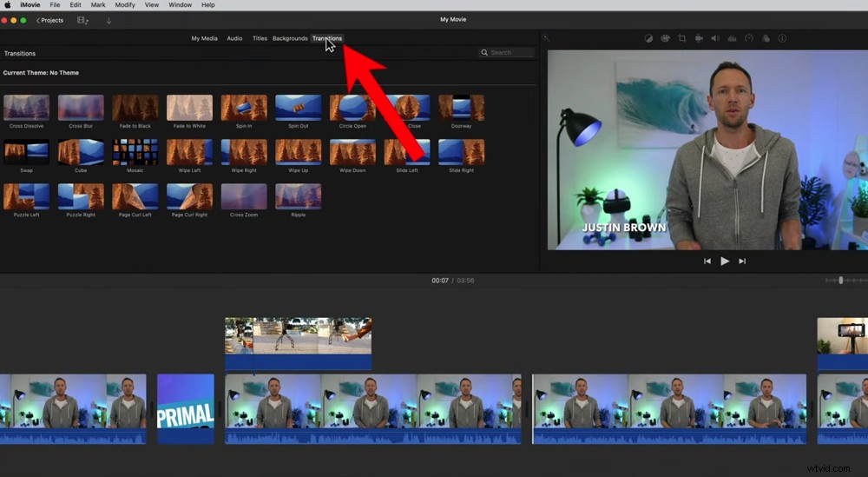The width and height of the screenshot is (868, 477).
Task: Switch to the Backgrounds tab
Action: [x=290, y=38]
